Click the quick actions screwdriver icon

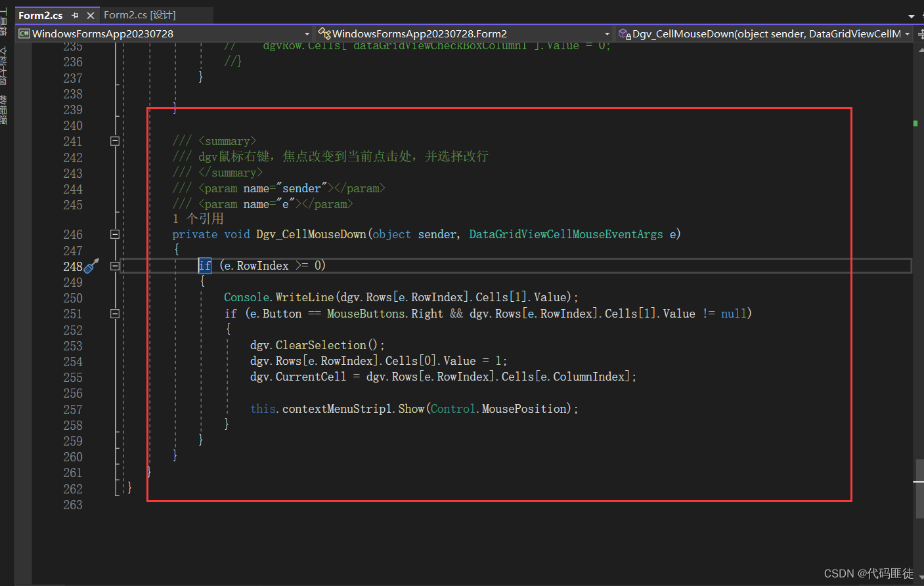tap(92, 265)
